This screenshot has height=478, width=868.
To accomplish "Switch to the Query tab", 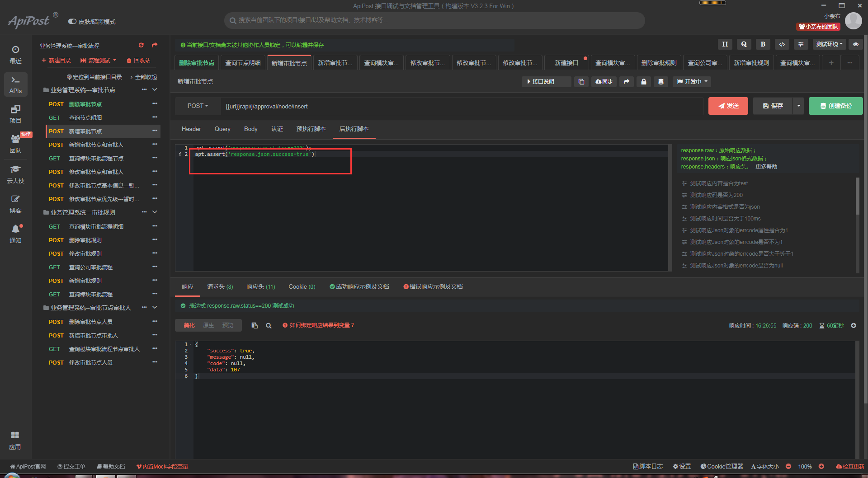I will click(x=222, y=129).
